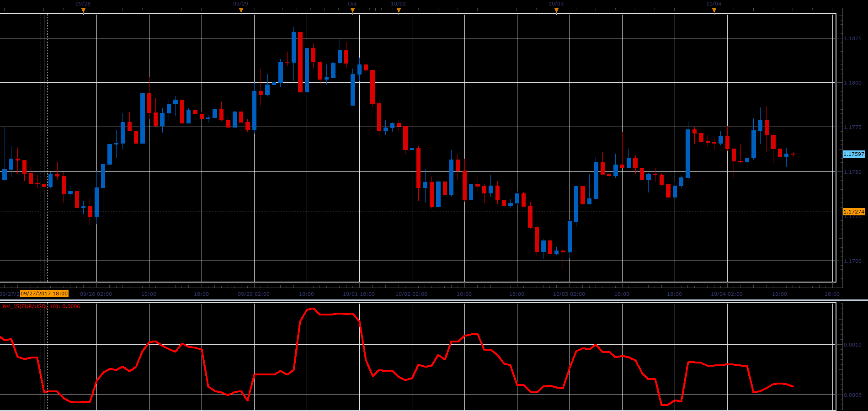Screen dimensions: 868x411
Task: Click the 1.1825 price axis label
Action: 852,39
